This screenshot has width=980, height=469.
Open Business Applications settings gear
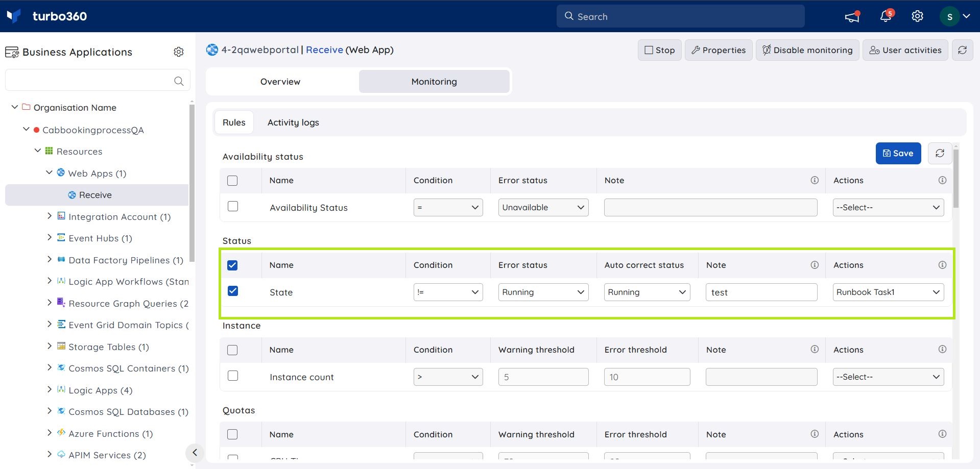coord(179,52)
